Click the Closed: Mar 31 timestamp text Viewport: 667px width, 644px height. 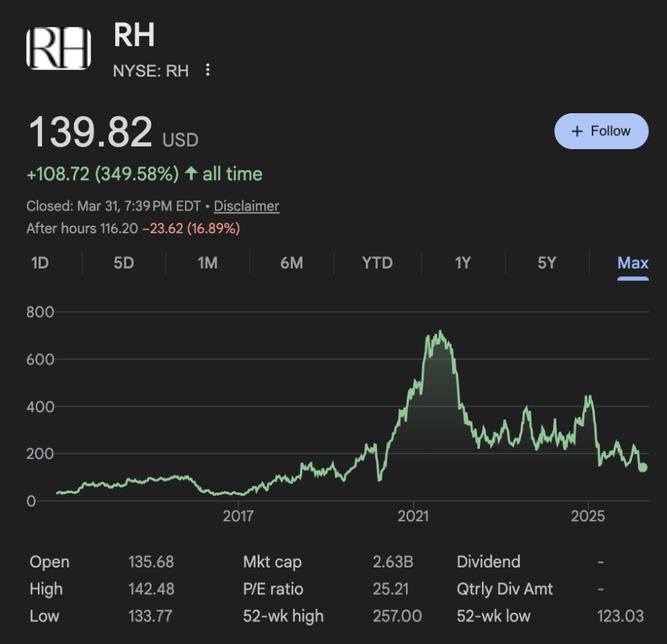113,206
